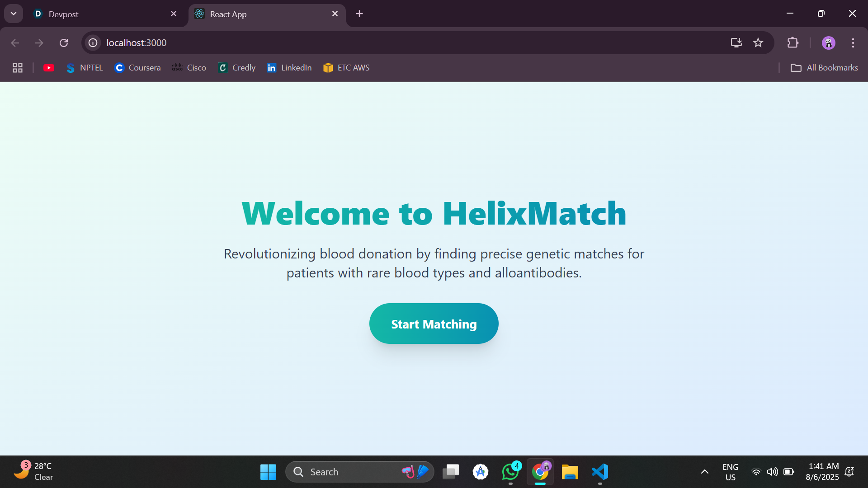Click the install app icon in address bar
This screenshot has height=488, width=868.
736,42
